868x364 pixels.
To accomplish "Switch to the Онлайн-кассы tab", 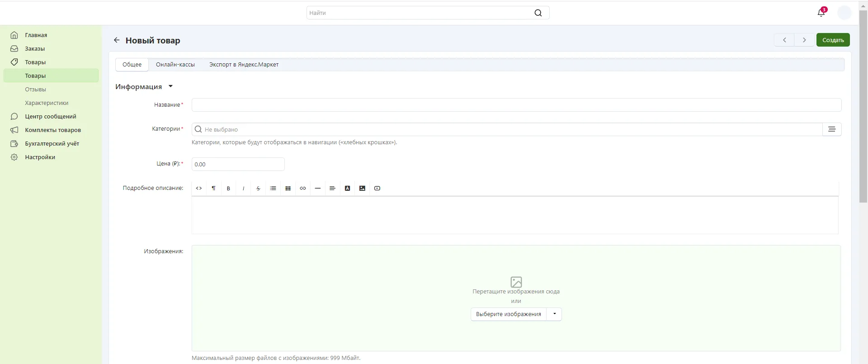I will coord(175,65).
